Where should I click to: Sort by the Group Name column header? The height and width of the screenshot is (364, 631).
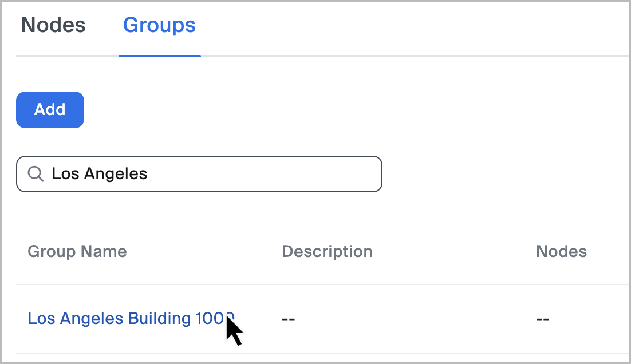(x=77, y=251)
